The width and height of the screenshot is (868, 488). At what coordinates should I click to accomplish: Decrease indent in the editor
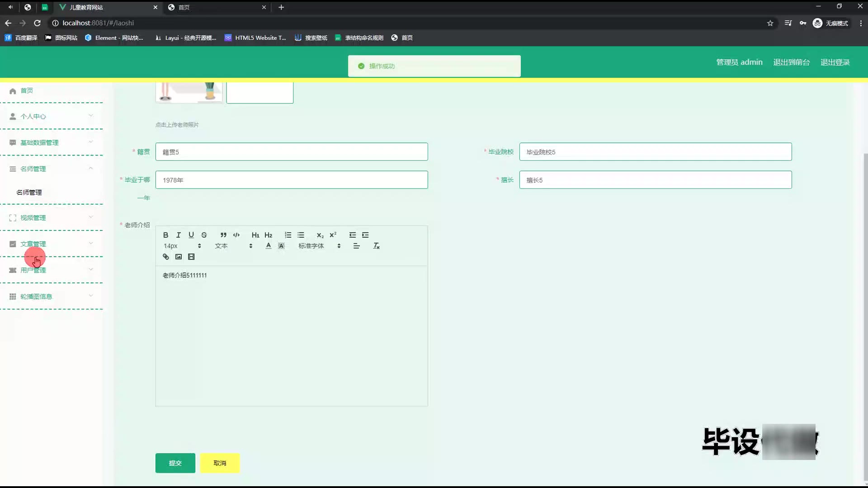pos(353,235)
